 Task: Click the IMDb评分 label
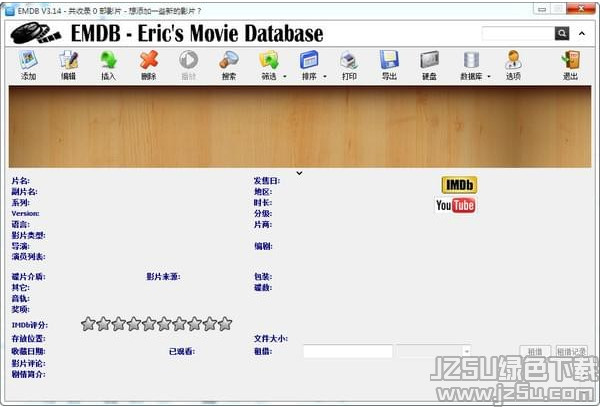pyautogui.click(x=30, y=325)
